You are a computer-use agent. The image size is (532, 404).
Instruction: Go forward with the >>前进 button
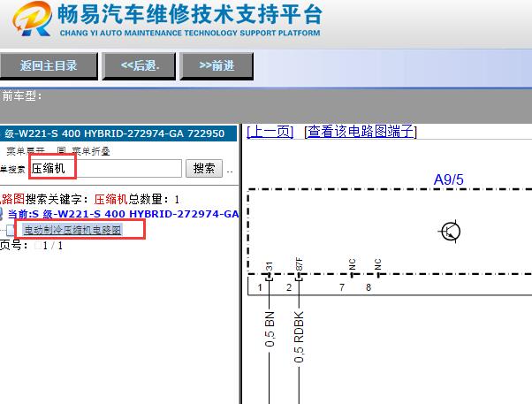[217, 66]
